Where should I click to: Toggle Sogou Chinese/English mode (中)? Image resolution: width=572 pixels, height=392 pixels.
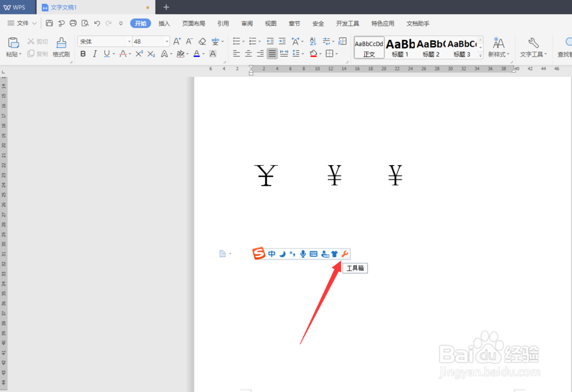point(272,254)
